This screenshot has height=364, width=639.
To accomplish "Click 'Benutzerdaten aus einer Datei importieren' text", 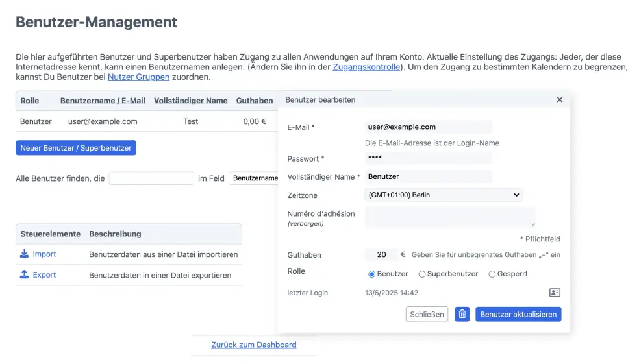I will point(164,254).
